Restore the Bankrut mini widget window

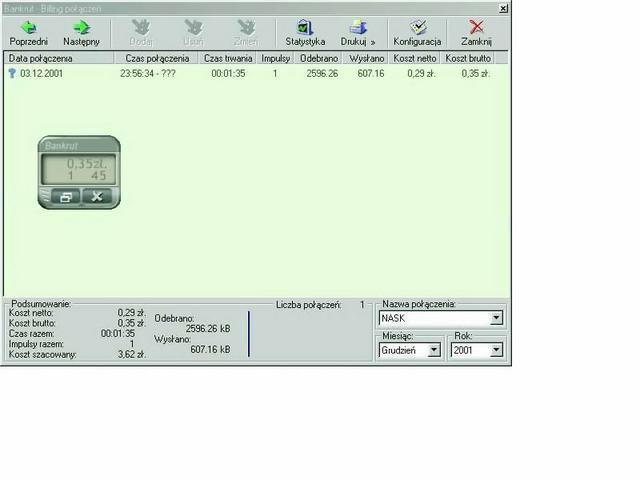65,197
